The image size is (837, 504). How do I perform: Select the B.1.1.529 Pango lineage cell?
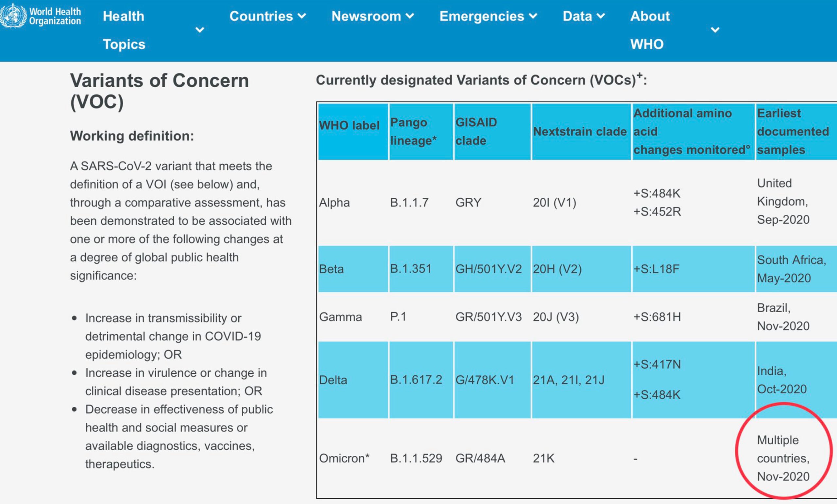(416, 458)
